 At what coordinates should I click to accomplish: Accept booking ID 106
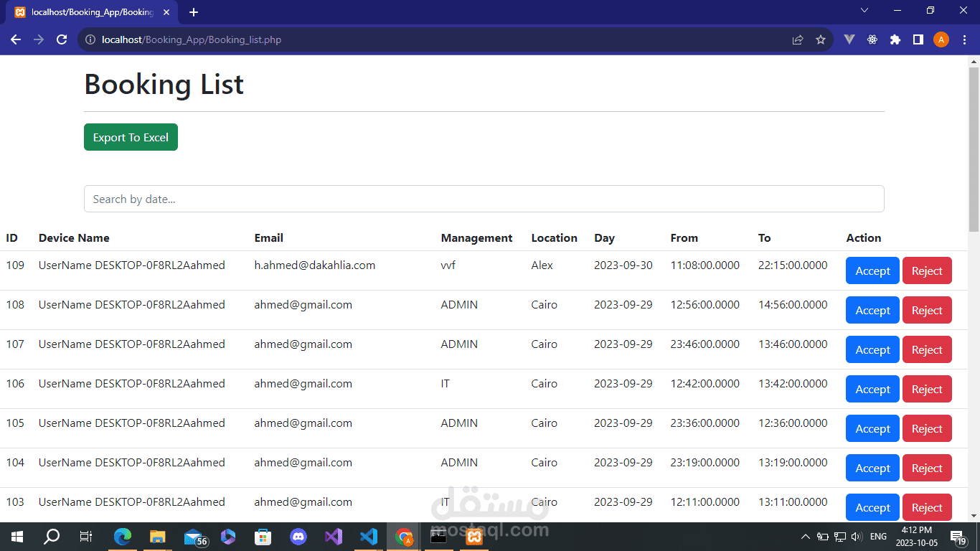click(872, 389)
